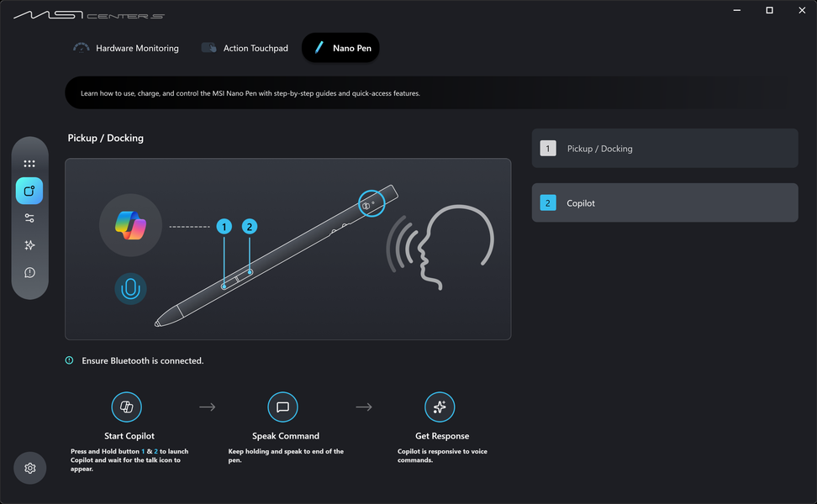This screenshot has height=504, width=817.
Task: Click the Speak Command chat bubble icon
Action: 283,407
